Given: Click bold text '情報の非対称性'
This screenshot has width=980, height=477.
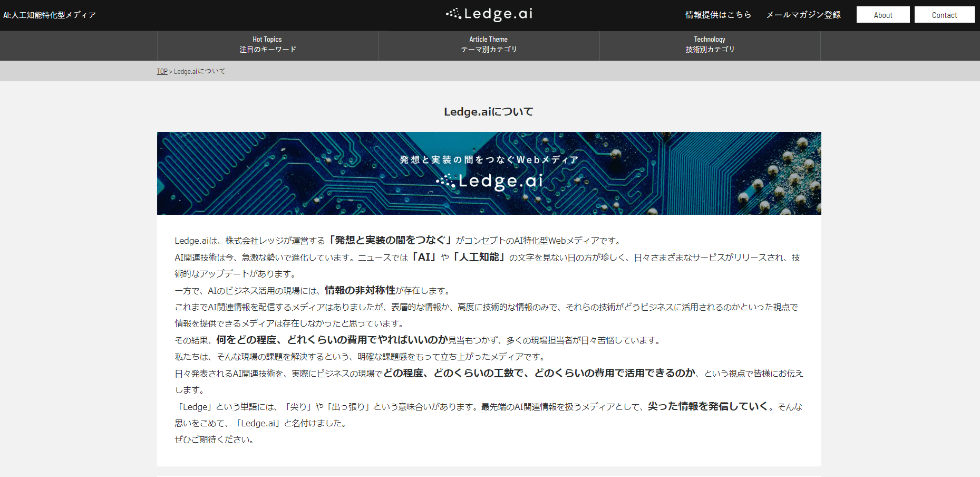Looking at the screenshot, I should coord(360,290).
